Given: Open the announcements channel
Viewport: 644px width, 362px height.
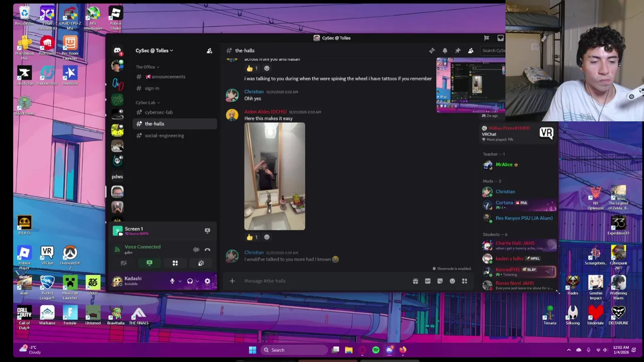Looking at the screenshot, I should click(175, 77).
